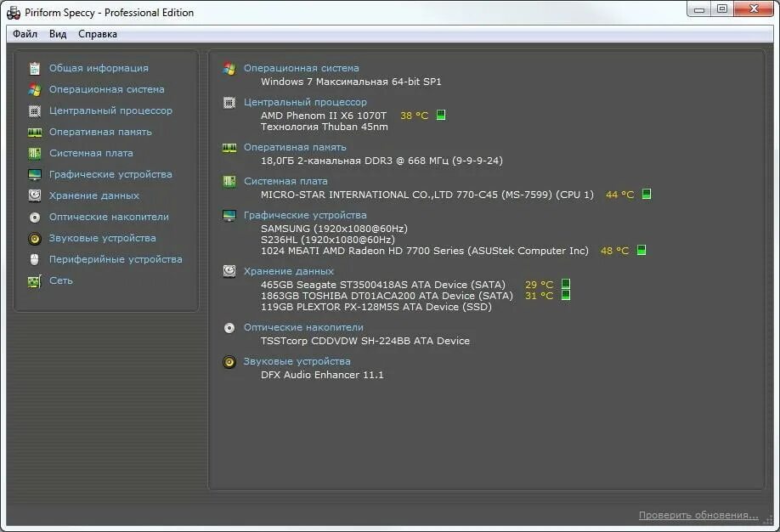Open the Файл menu
The width and height of the screenshot is (780, 532).
25,34
